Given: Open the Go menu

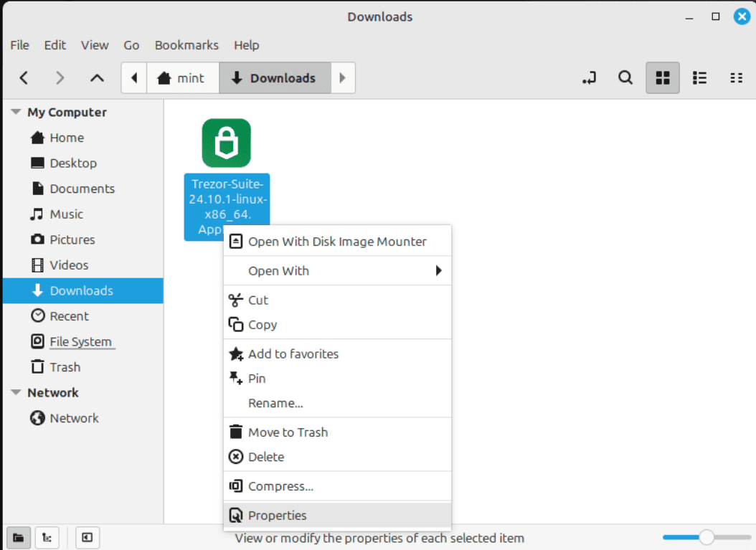Looking at the screenshot, I should click(x=131, y=45).
